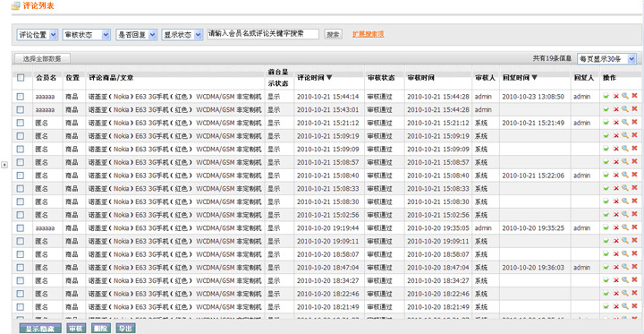The image size is (644, 334).
Task: Open the 审核状态 dropdown filter
Action: tap(86, 35)
